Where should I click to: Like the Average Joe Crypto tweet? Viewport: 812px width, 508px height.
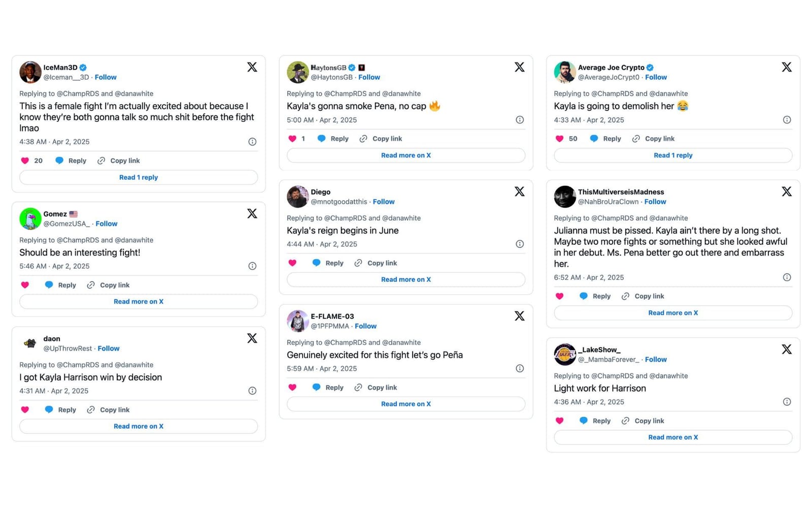[x=559, y=139]
